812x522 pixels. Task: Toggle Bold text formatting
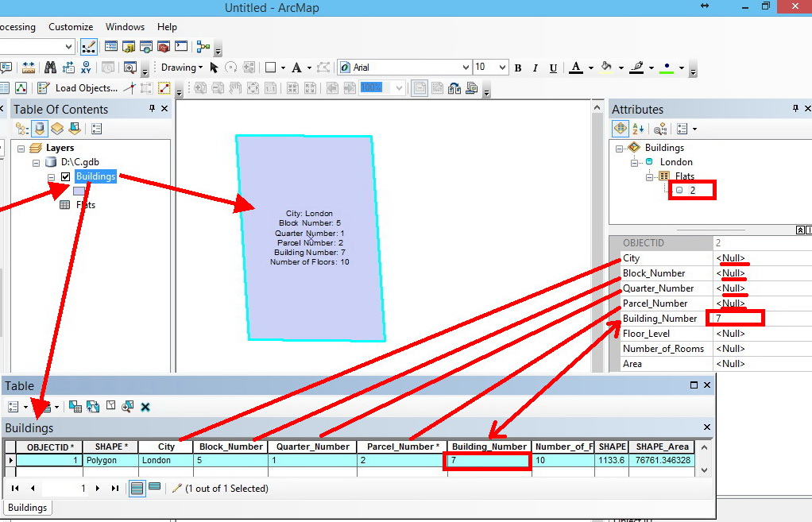518,68
